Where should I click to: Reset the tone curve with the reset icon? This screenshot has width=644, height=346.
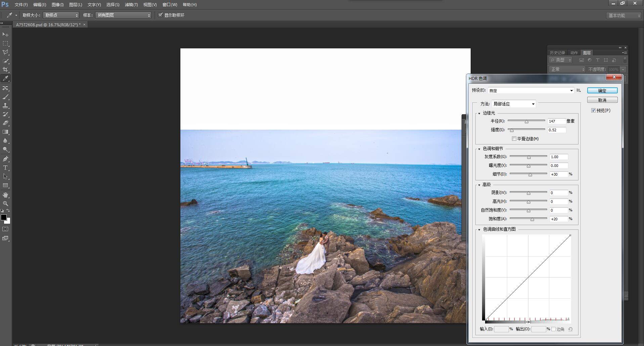pyautogui.click(x=570, y=329)
